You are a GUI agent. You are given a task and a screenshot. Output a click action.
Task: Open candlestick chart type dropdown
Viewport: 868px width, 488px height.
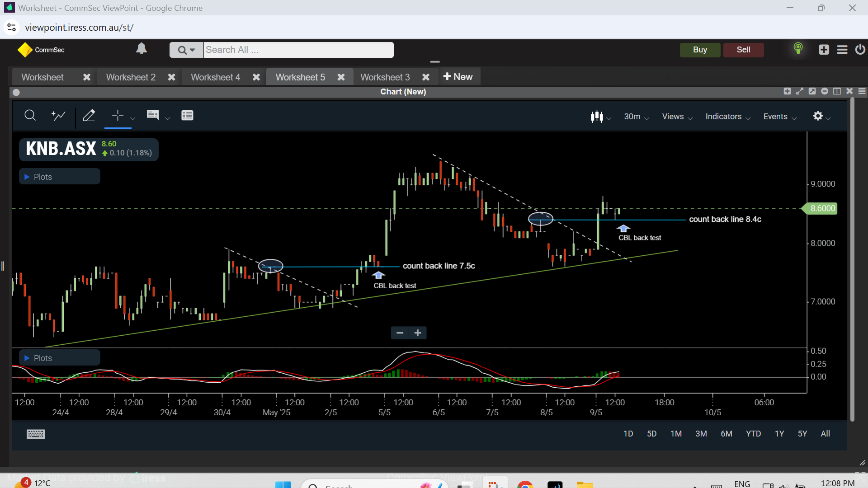601,117
